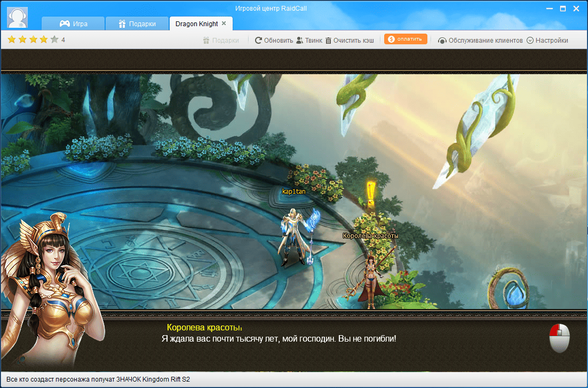
Task: Click the mouse icon to continue dialogue
Action: click(560, 338)
